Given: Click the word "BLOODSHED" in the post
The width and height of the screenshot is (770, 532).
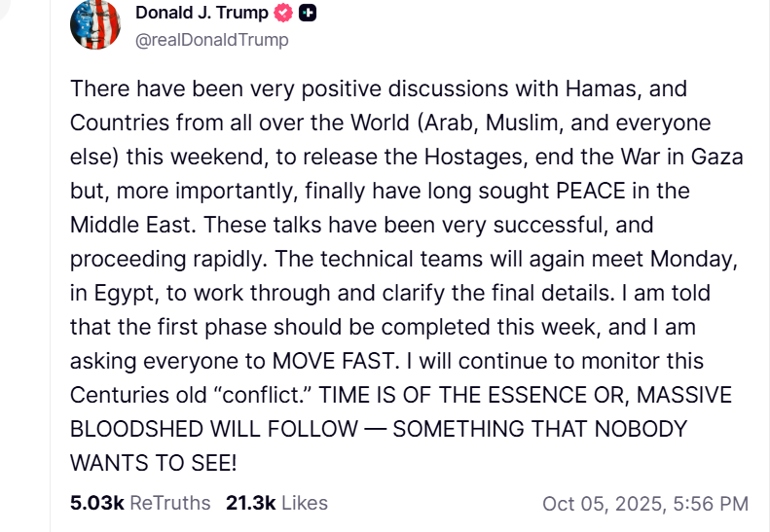Looking at the screenshot, I should pos(135,429).
